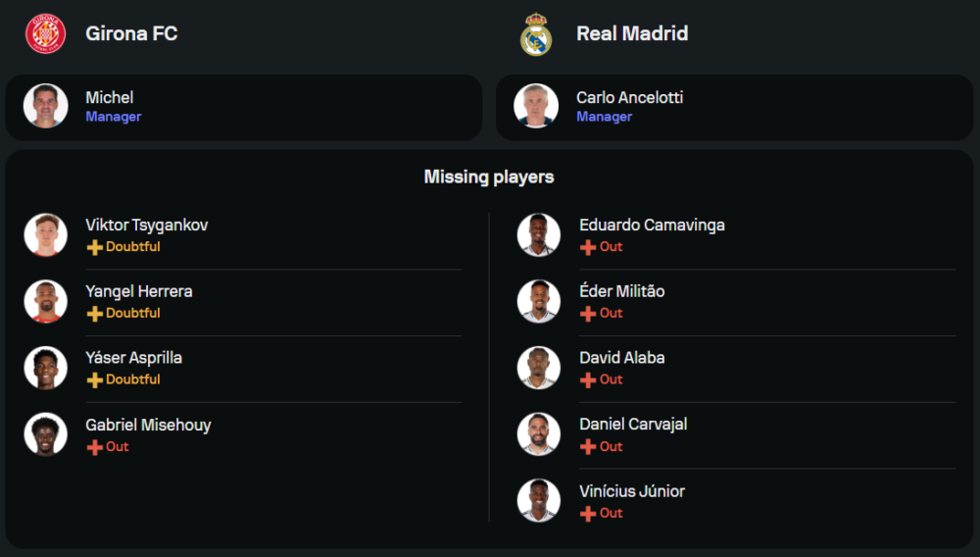Click the doubtful icon under Viktor Tsygankov
The image size is (980, 557).
click(x=95, y=247)
